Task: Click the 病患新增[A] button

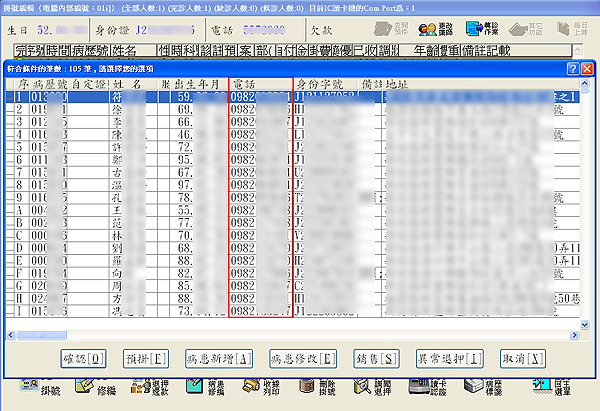Action: click(219, 356)
